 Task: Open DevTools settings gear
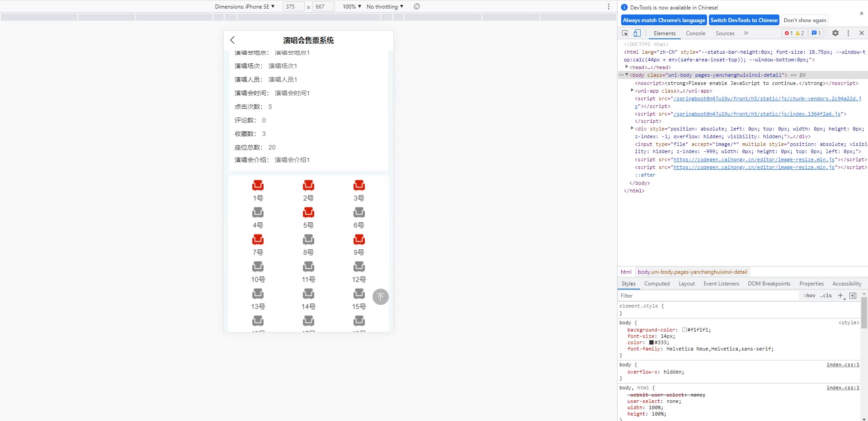(x=835, y=33)
